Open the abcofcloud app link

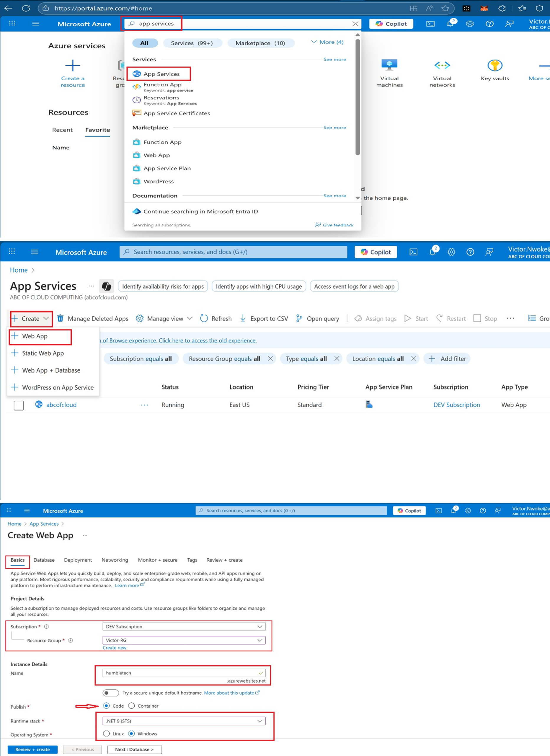pyautogui.click(x=61, y=405)
